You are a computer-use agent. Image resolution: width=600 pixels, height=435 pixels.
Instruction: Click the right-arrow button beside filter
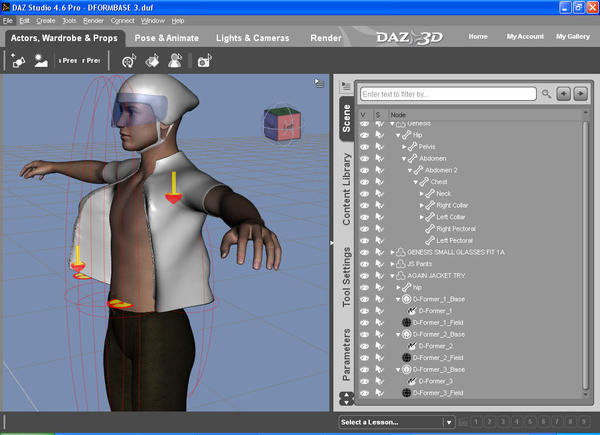pyautogui.click(x=580, y=94)
